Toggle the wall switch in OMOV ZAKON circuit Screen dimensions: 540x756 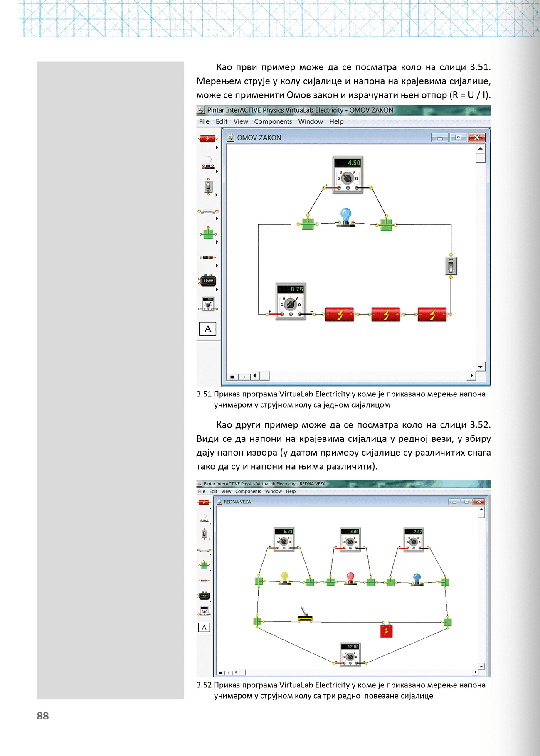(451, 266)
